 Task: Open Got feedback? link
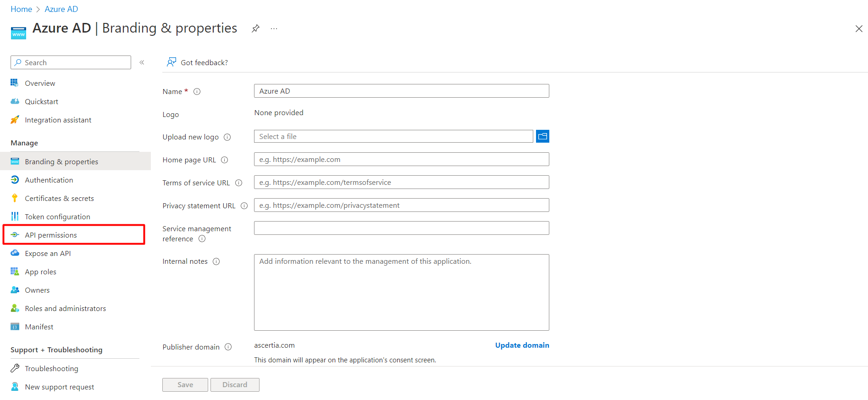tap(204, 63)
